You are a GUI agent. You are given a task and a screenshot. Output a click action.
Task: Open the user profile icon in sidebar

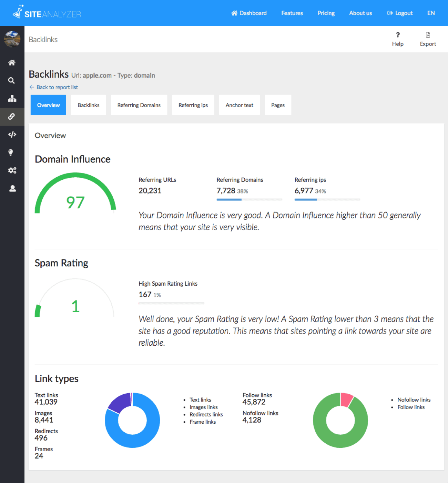coord(12,188)
